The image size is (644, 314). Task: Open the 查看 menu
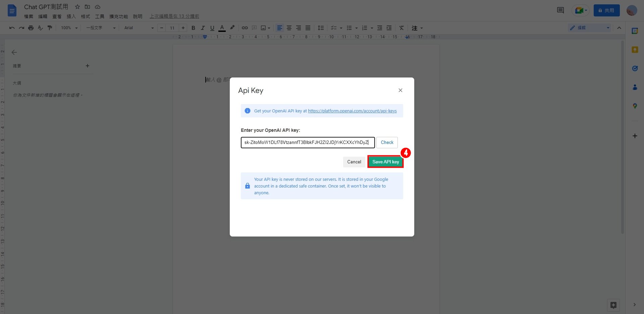click(57, 16)
